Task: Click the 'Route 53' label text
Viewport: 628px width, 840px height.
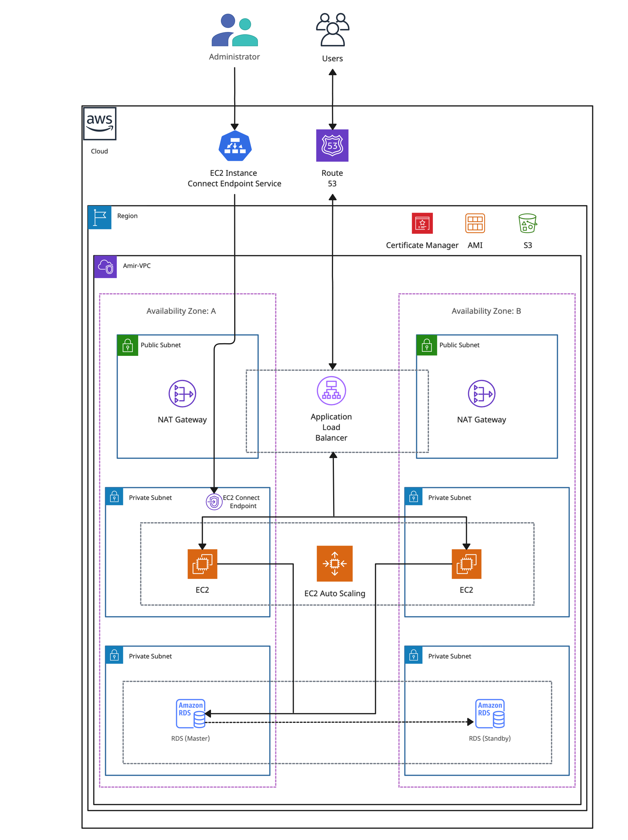Action: 332,178
